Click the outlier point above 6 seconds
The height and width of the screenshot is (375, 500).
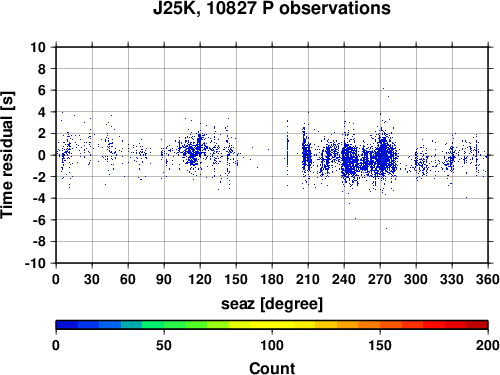(383, 88)
